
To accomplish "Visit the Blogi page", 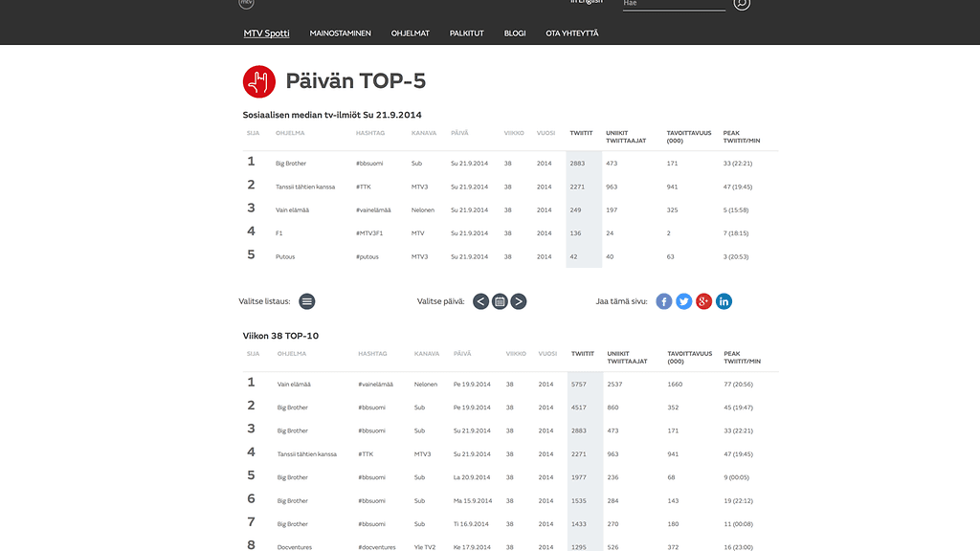I will pos(515,33).
